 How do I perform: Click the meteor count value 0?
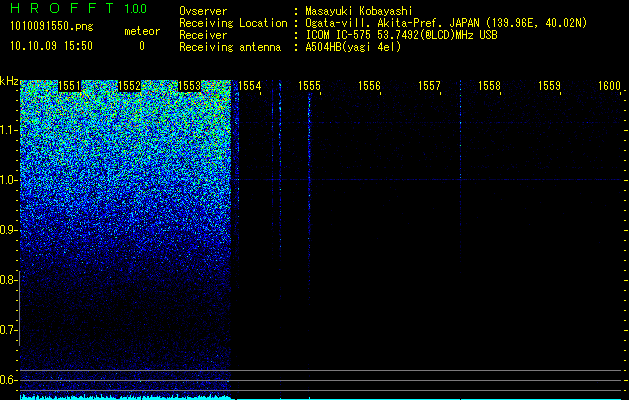(x=142, y=46)
